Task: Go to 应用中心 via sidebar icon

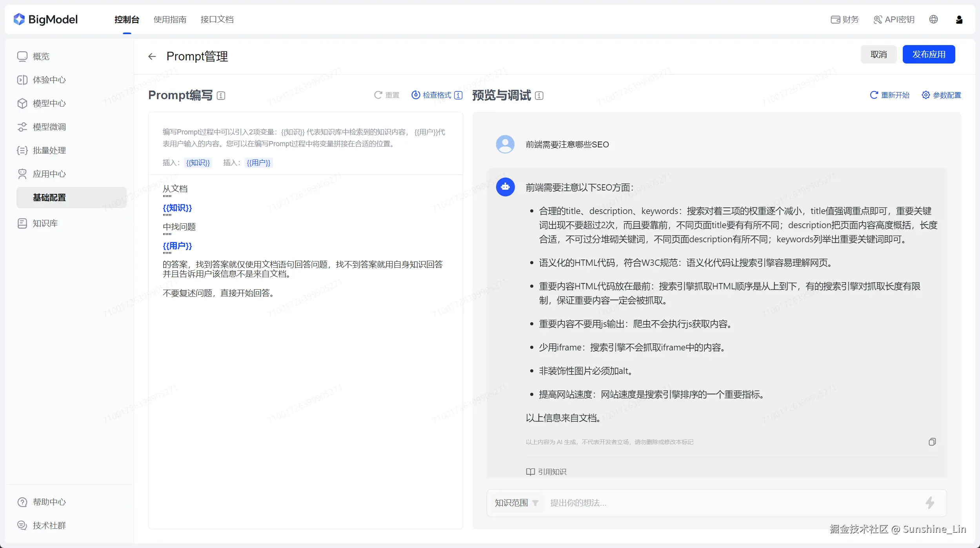Action: click(x=49, y=174)
